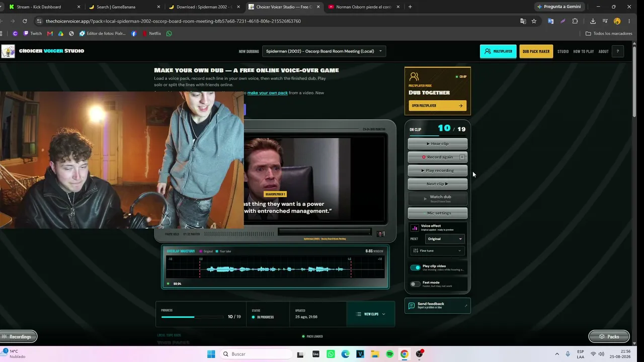Switch to Norman Osborn YouTube tab

tap(364, 7)
